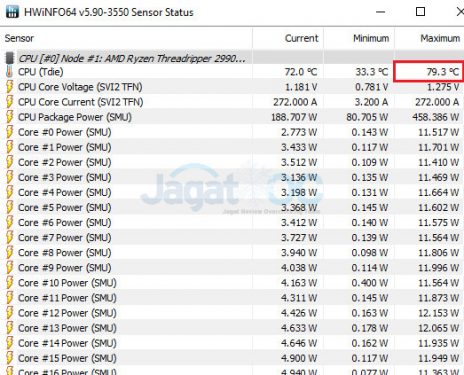Image resolution: width=464 pixels, height=375 pixels.
Task: Click the HWiNFO64 app icon in title bar
Action: [12, 12]
